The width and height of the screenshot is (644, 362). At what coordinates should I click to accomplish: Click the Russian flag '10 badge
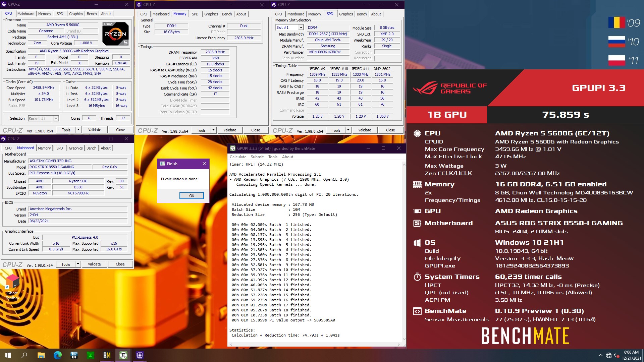624,42
